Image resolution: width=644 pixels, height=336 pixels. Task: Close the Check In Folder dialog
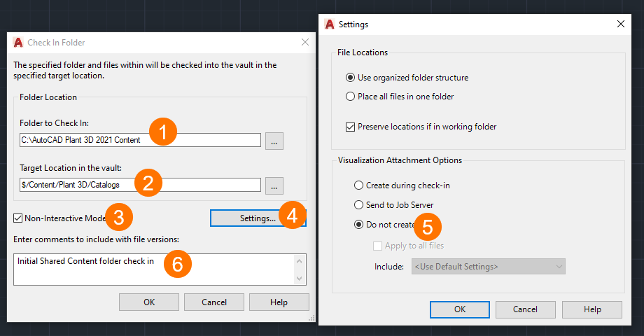(x=304, y=42)
